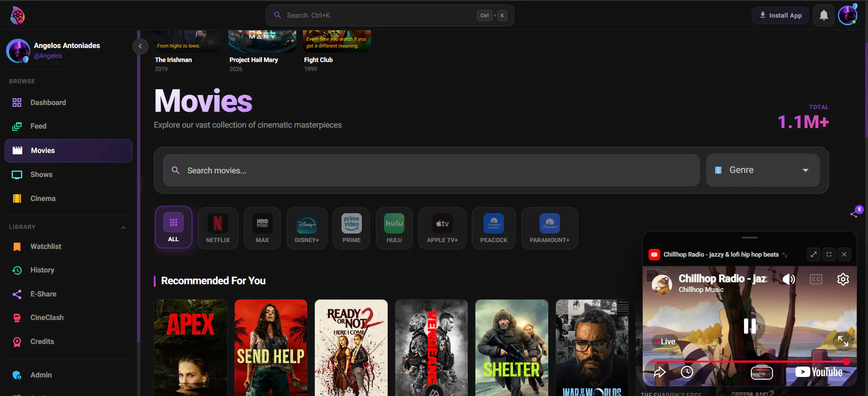The height and width of the screenshot is (396, 868).
Task: Click the Dashboard grid icon
Action: pyautogui.click(x=17, y=103)
